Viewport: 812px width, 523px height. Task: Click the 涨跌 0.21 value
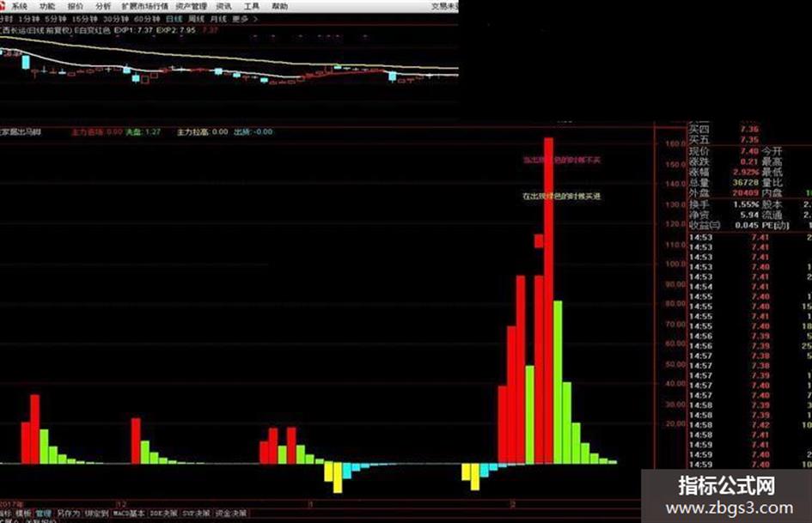tap(748, 161)
